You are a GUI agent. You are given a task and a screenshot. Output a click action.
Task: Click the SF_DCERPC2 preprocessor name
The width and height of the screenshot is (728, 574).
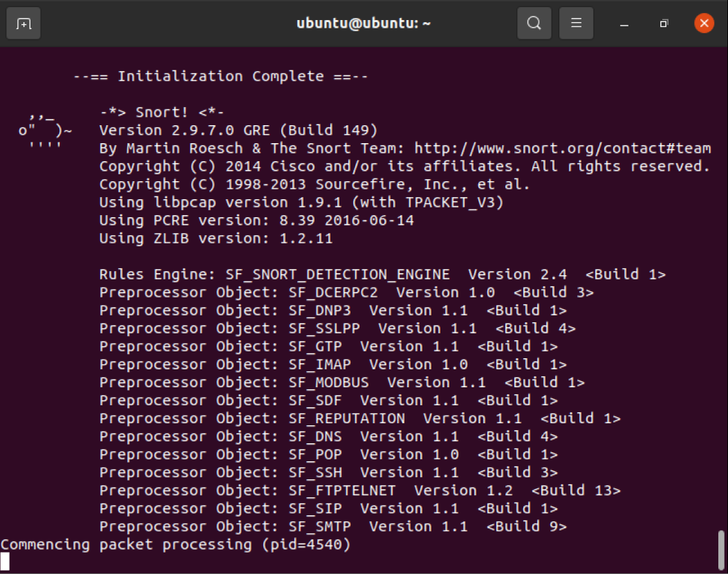333,293
